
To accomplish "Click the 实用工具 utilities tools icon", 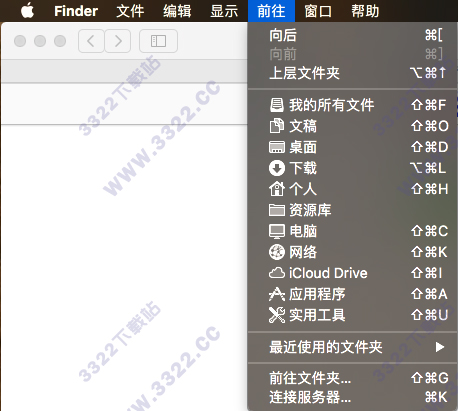I will tap(277, 315).
